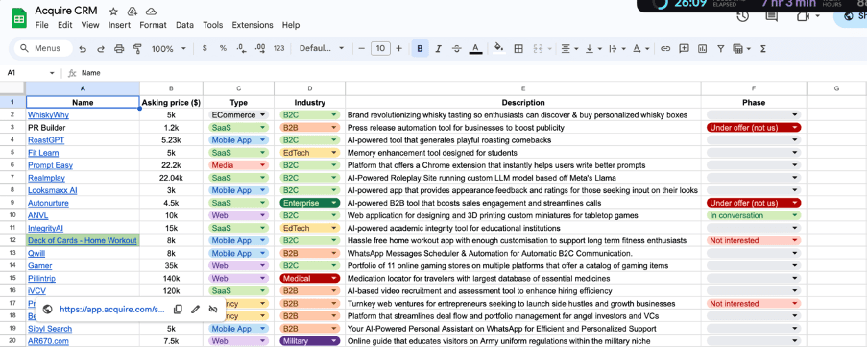Click the font size 10 field
The height and width of the screenshot is (348, 868).
380,49
